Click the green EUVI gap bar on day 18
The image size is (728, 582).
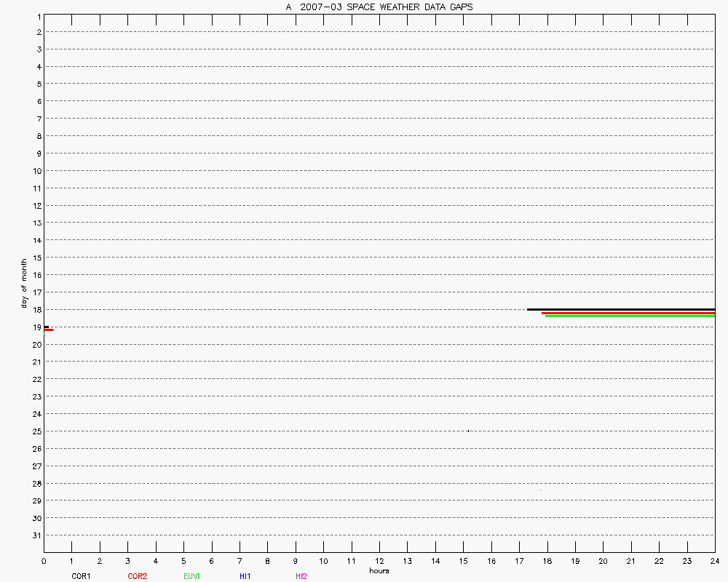point(630,316)
